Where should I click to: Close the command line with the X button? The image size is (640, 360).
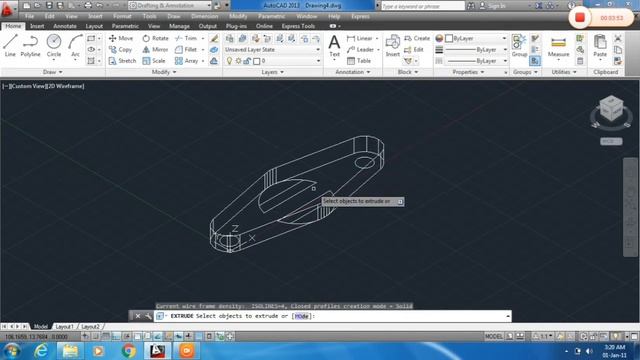pyautogui.click(x=138, y=316)
